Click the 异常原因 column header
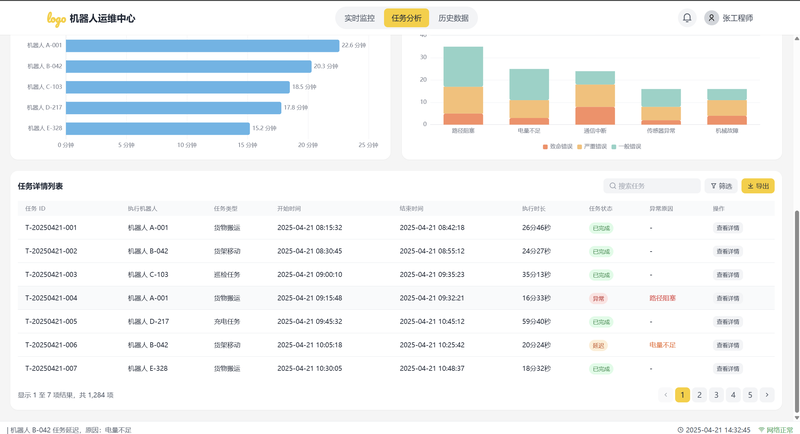Viewport: 800px width, 434px height. [x=661, y=209]
